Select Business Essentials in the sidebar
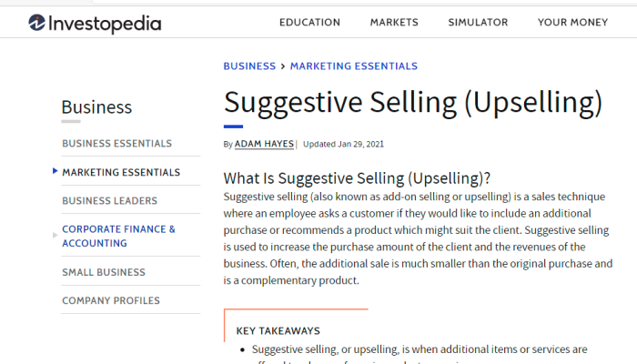Screen dimensions: 637x364 (x=117, y=144)
